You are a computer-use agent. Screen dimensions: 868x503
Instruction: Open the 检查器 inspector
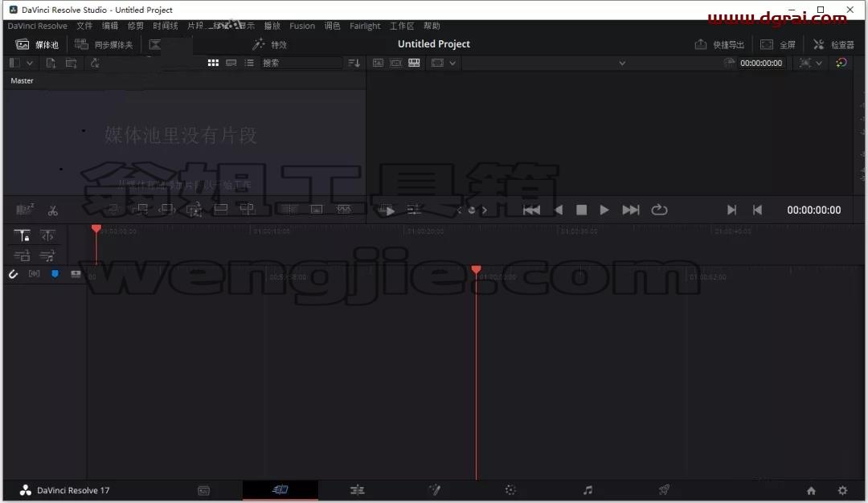[833, 45]
